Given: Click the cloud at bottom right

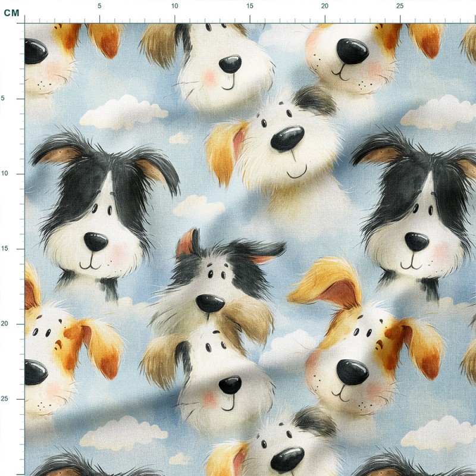Looking at the screenshot, I should (439, 433).
